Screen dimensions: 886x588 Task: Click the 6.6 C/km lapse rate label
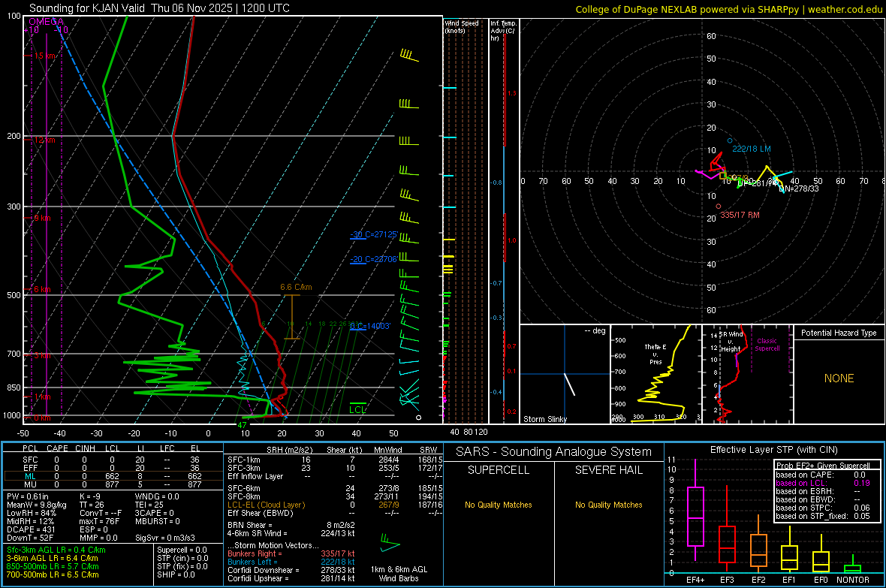tap(296, 287)
